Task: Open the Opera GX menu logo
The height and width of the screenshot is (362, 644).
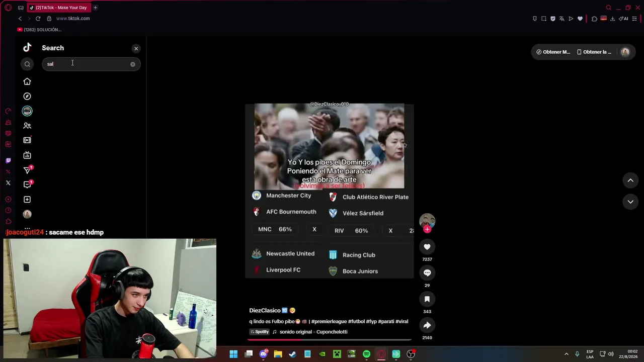Action: tap(8, 8)
